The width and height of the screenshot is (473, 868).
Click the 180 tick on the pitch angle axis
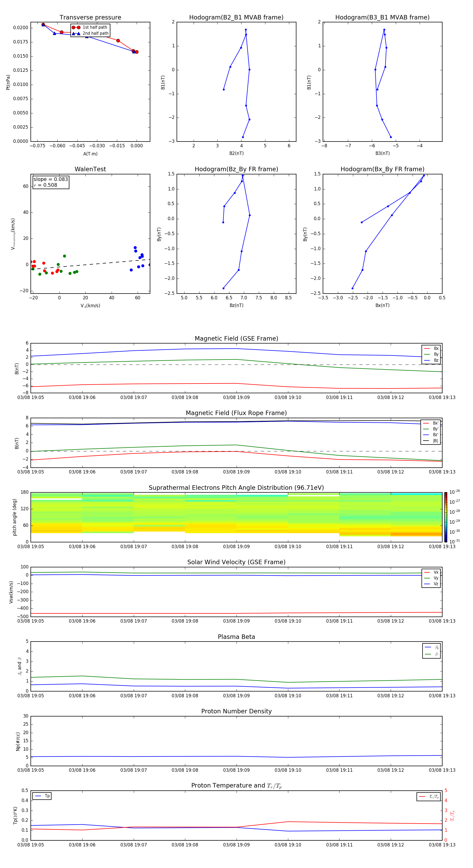tap(25, 492)
